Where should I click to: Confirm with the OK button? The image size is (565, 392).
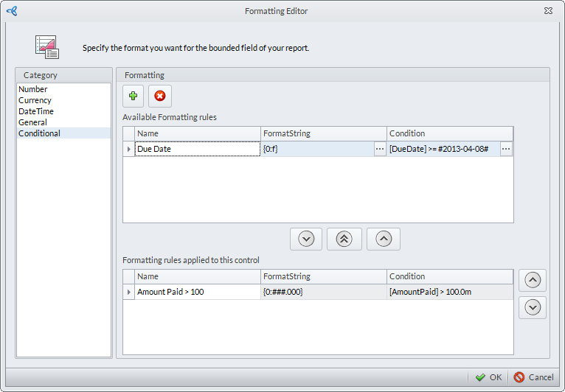[x=488, y=377]
